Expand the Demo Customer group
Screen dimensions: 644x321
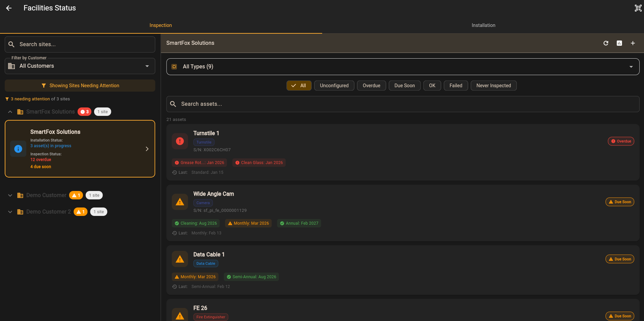[10, 195]
